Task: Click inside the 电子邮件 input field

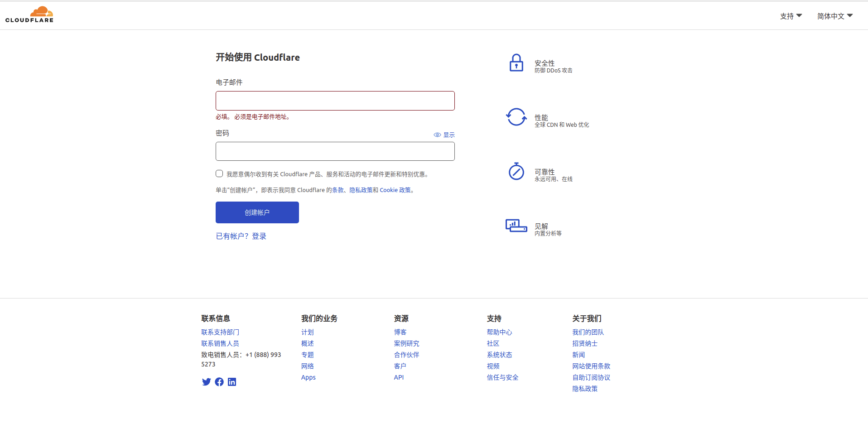Action: tap(335, 101)
